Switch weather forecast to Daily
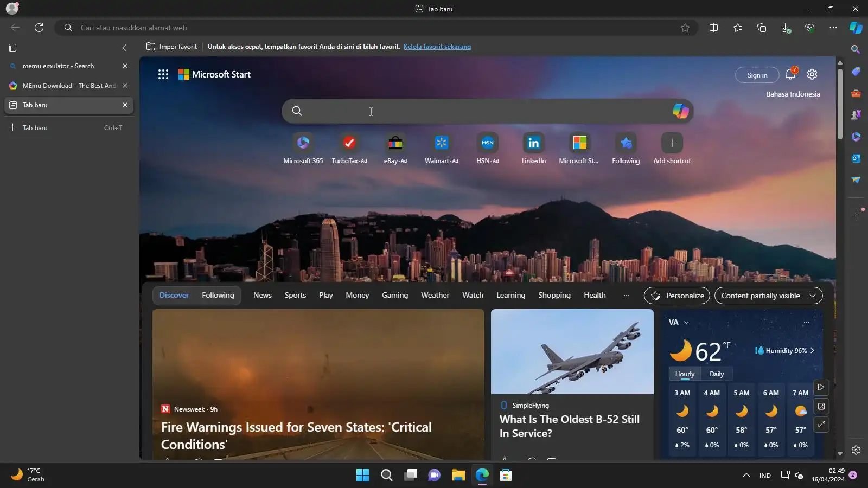Image resolution: width=868 pixels, height=488 pixels. pyautogui.click(x=717, y=374)
